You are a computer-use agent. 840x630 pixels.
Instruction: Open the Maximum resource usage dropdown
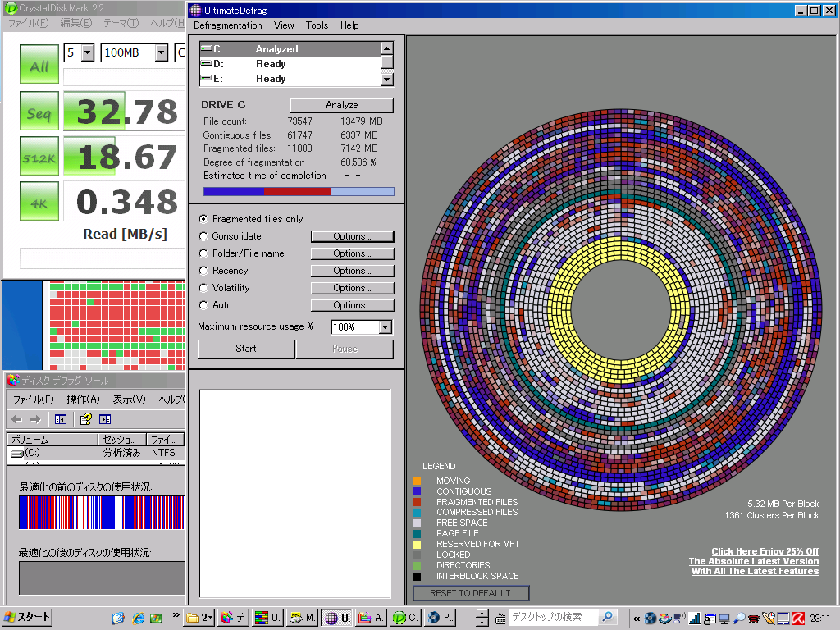pos(385,327)
